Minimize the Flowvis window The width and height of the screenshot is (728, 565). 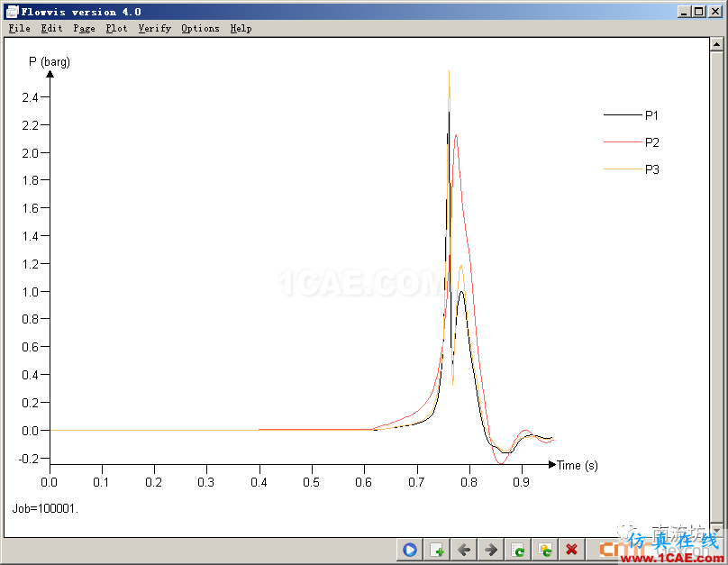pos(684,12)
